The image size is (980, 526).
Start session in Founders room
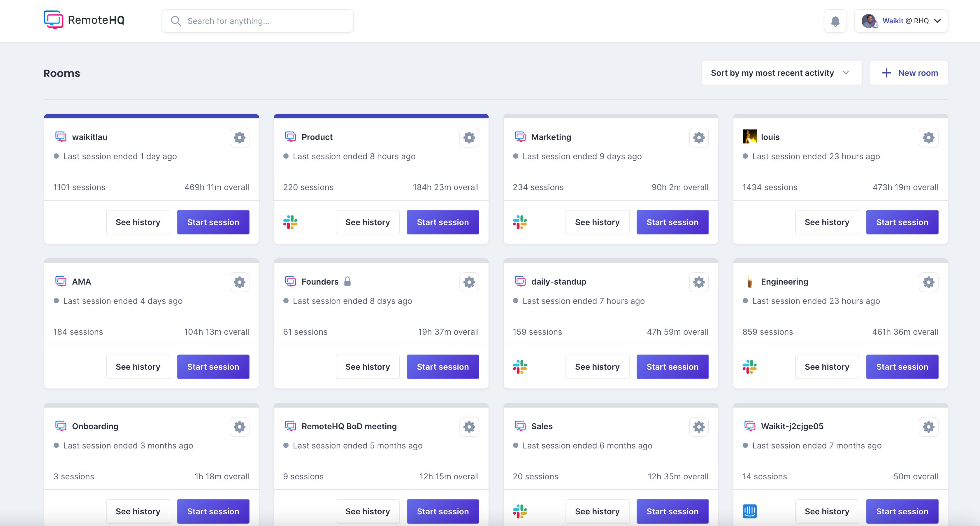[443, 367]
